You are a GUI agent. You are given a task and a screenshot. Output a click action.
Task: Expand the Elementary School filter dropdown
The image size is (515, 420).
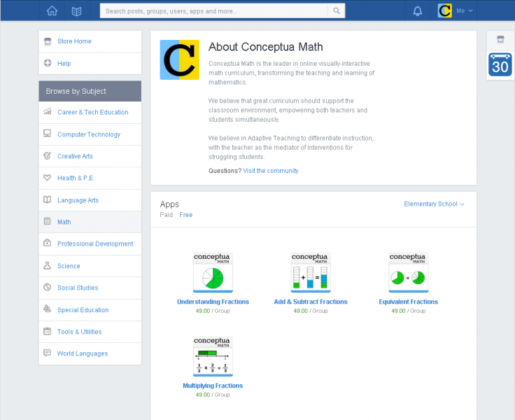coord(434,204)
